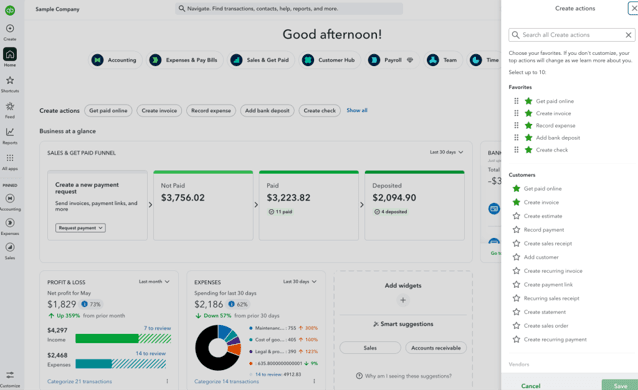The width and height of the screenshot is (638, 390).
Task: Click the expenses donut chart
Action: click(x=218, y=347)
